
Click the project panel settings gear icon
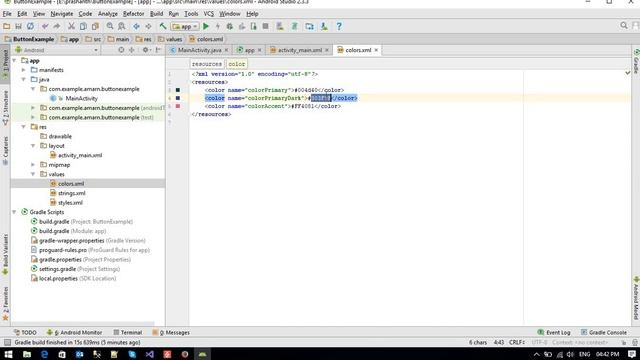pyautogui.click(x=146, y=50)
